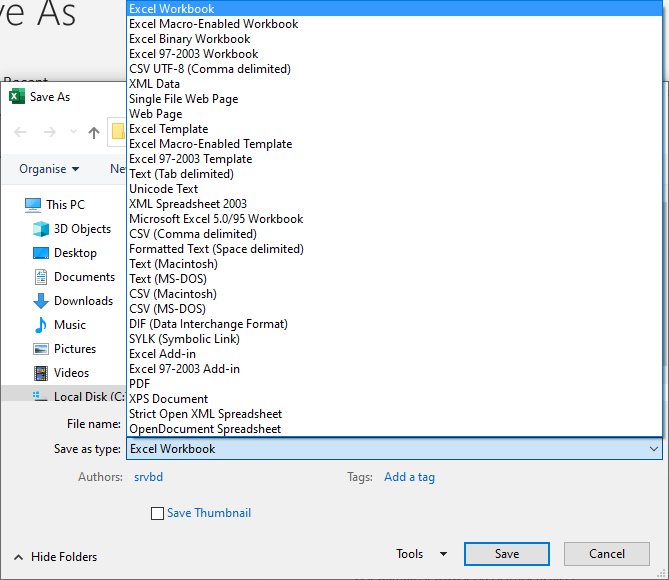Choose XPS Document format
The image size is (669, 580).
click(395, 399)
